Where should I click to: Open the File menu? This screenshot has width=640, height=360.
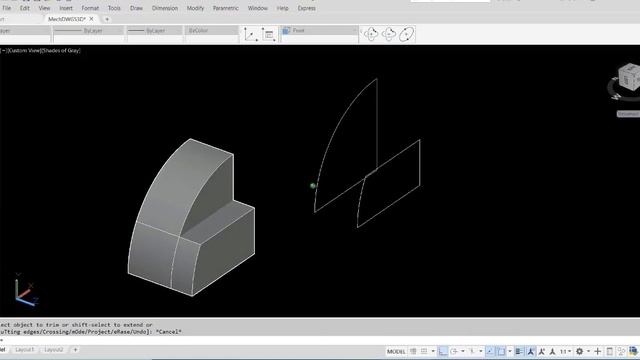click(x=7, y=8)
